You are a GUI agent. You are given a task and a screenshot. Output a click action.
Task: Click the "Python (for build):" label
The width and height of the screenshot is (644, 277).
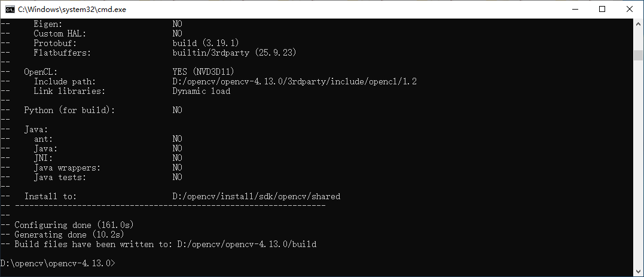(69, 110)
